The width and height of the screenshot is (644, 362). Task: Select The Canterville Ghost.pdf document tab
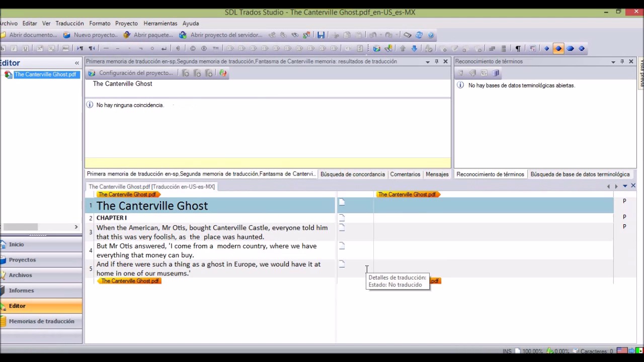(152, 187)
